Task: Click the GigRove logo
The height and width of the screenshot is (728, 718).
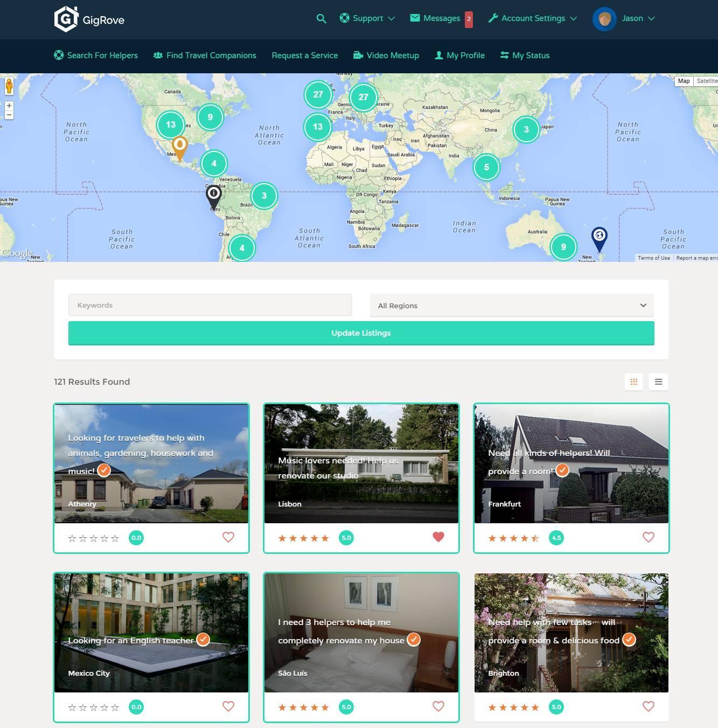Action: click(89, 19)
